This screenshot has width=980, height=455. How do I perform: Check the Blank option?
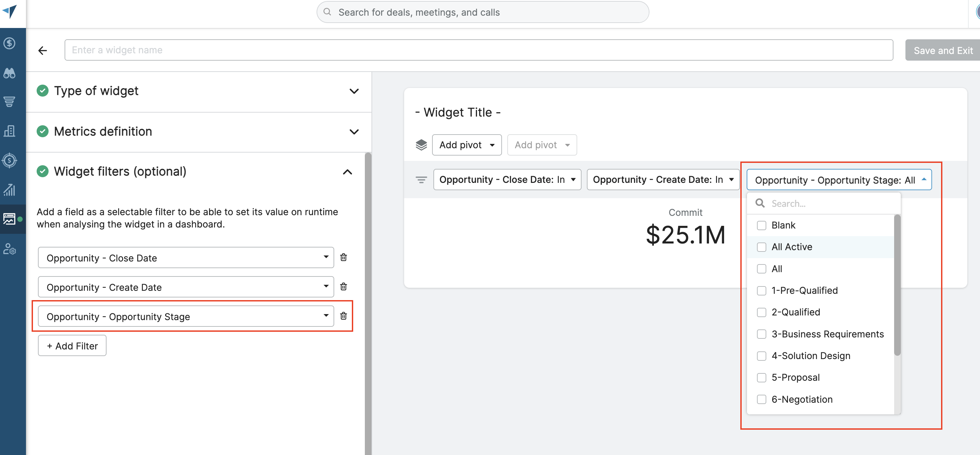(x=761, y=226)
